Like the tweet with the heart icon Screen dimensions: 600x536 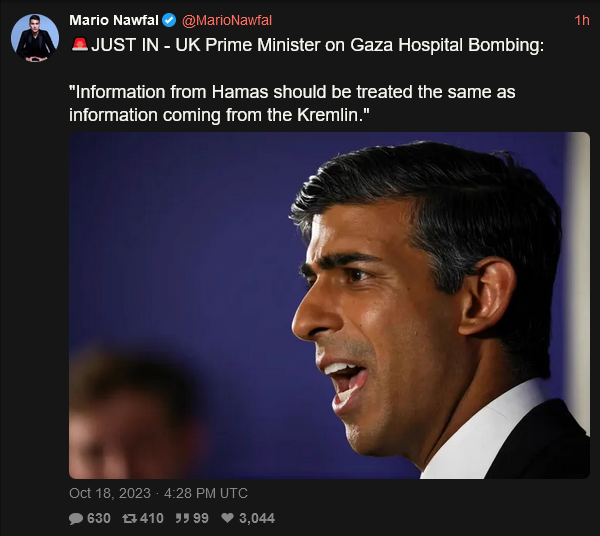pyautogui.click(x=227, y=518)
